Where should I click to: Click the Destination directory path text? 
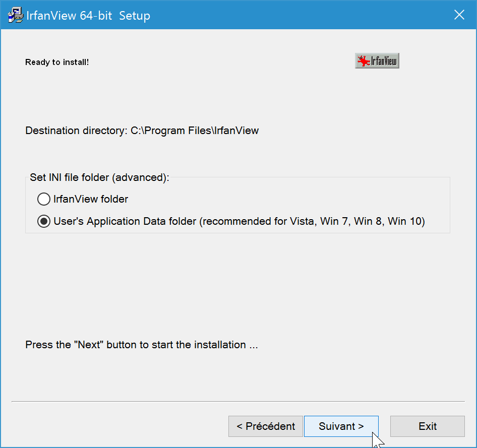(142, 131)
